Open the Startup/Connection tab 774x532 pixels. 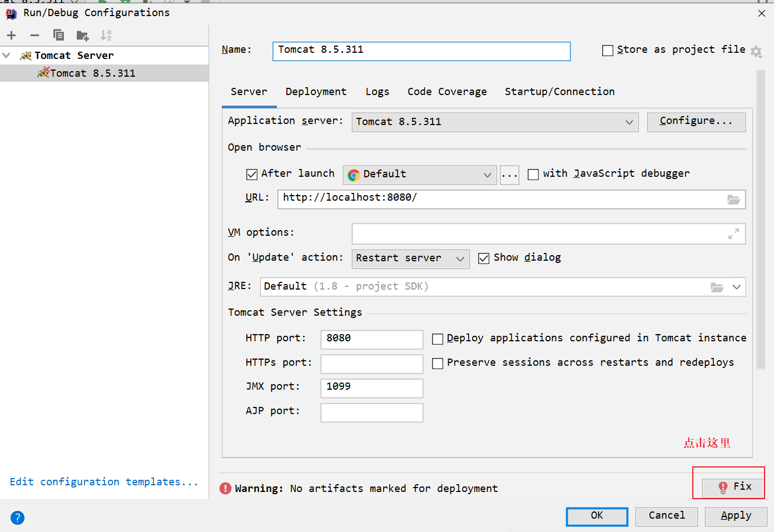[559, 92]
